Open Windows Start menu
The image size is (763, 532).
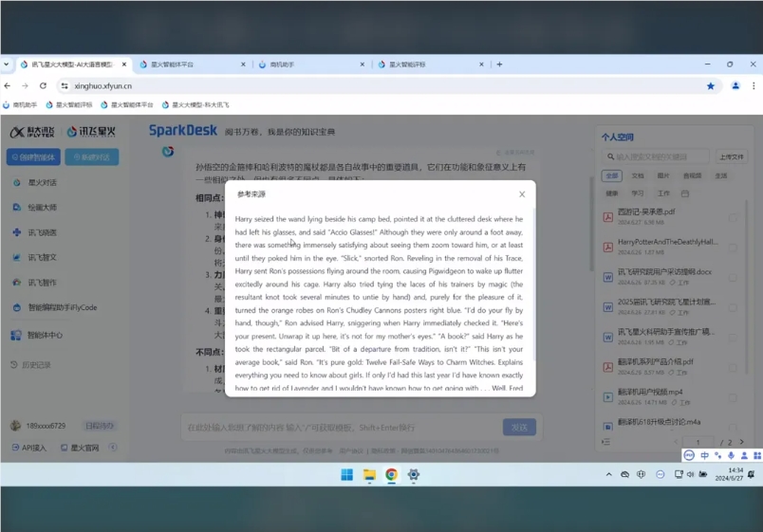click(x=347, y=474)
